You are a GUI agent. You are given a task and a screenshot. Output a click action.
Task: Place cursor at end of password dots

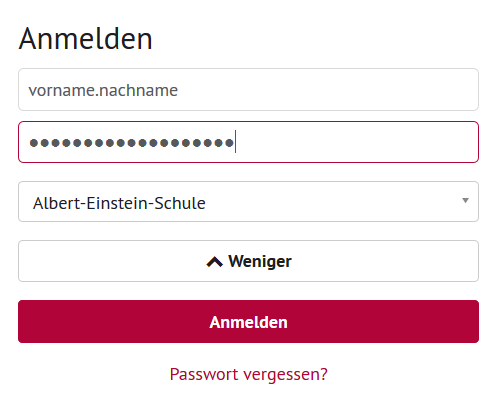click(235, 142)
